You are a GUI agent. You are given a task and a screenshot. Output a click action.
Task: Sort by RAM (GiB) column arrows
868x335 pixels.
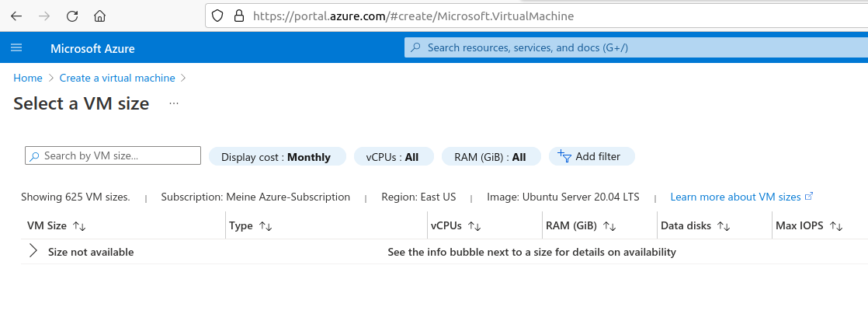tap(609, 226)
